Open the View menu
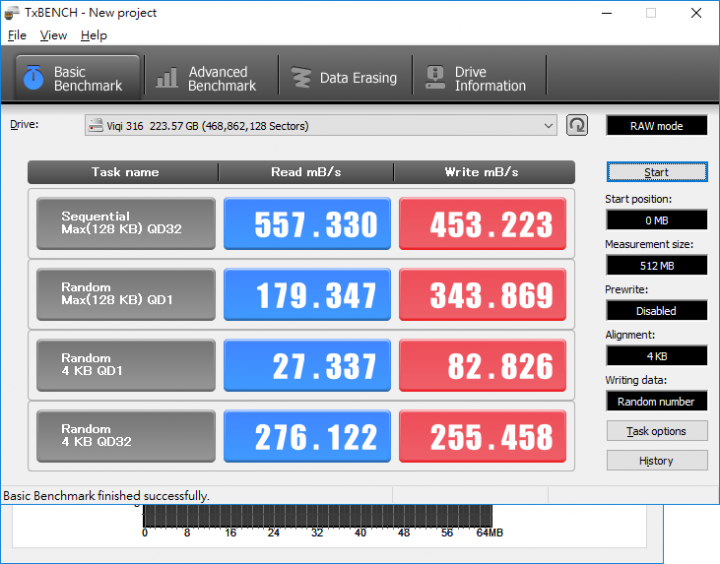Viewport: 720px width, 564px height. 53,35
